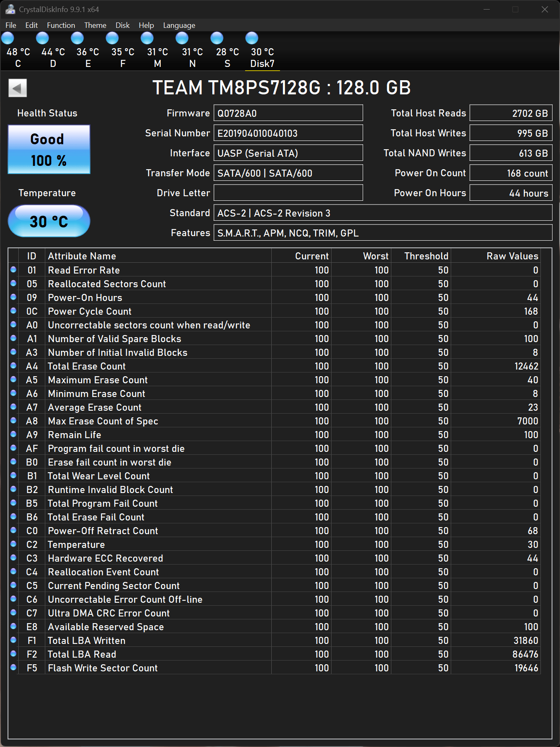Click the Disk7 tab label

[x=262, y=64]
